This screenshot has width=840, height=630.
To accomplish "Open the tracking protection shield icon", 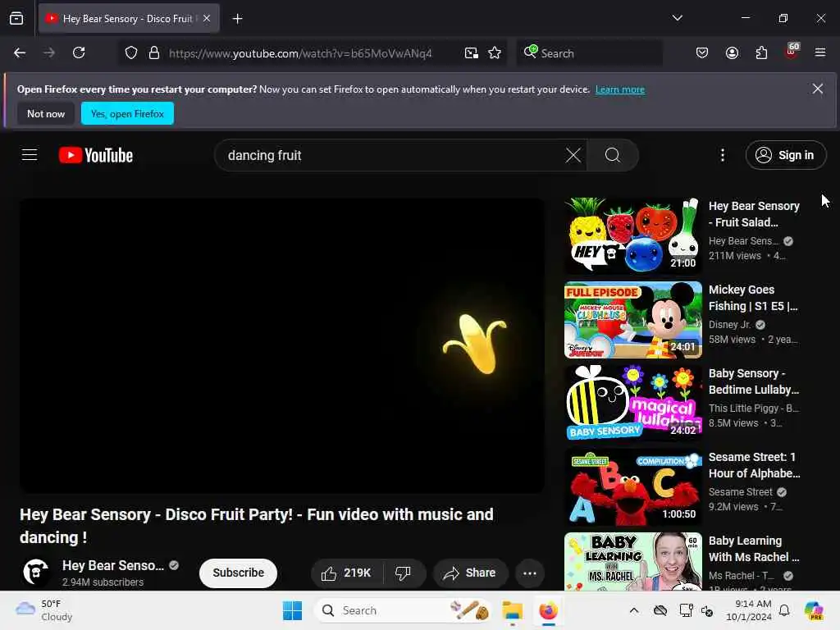I will coord(131,52).
